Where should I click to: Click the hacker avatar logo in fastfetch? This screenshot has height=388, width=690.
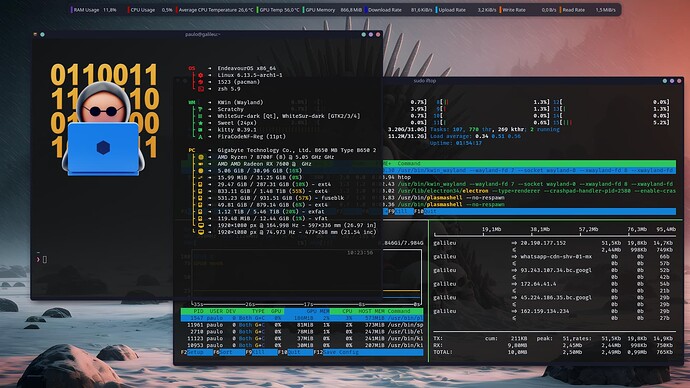click(104, 120)
